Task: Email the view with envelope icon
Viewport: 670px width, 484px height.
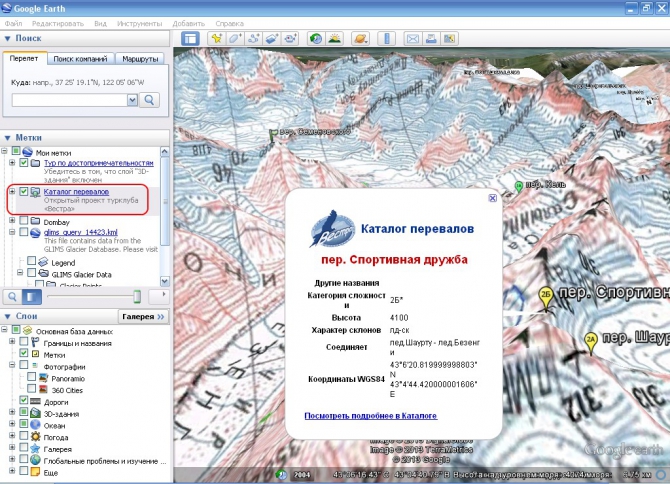Action: 412,39
